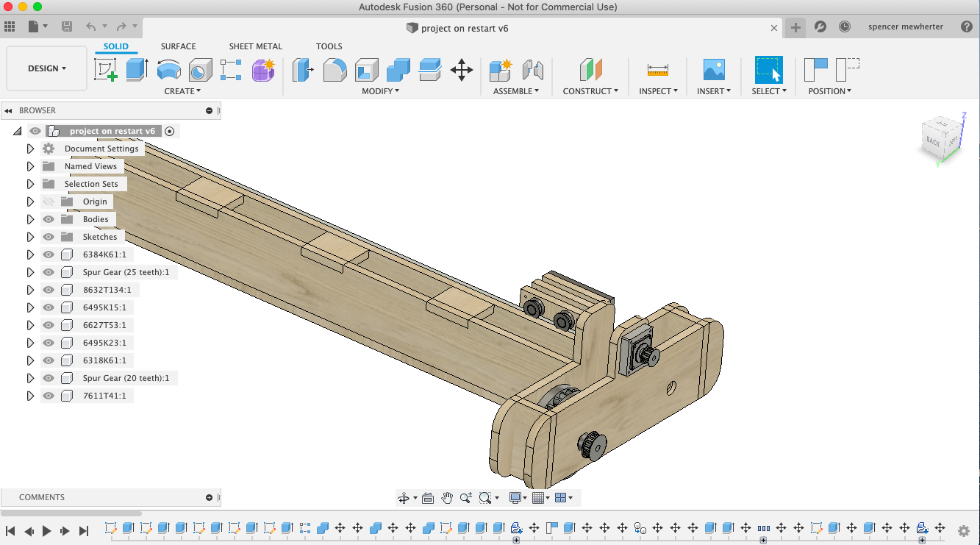Click the timeline horizontal scrollbar
The height and width of the screenshot is (545, 980).
point(71,513)
